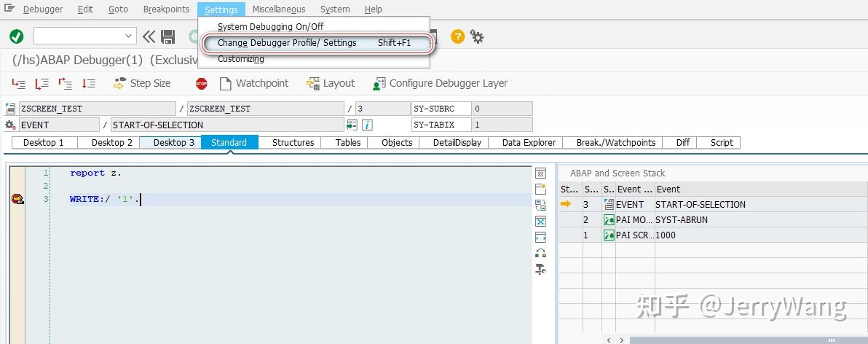The width and height of the screenshot is (868, 344).
Task: Select the Standard tab
Action: click(229, 142)
